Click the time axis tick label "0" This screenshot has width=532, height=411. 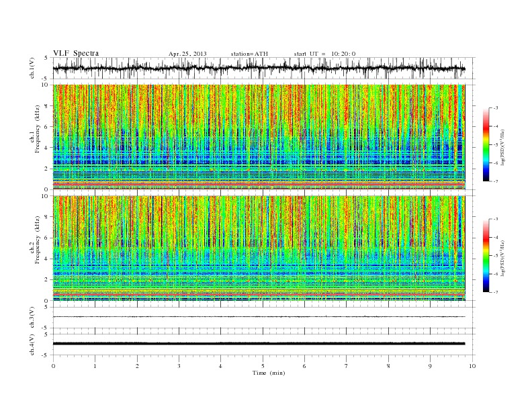[x=53, y=366]
